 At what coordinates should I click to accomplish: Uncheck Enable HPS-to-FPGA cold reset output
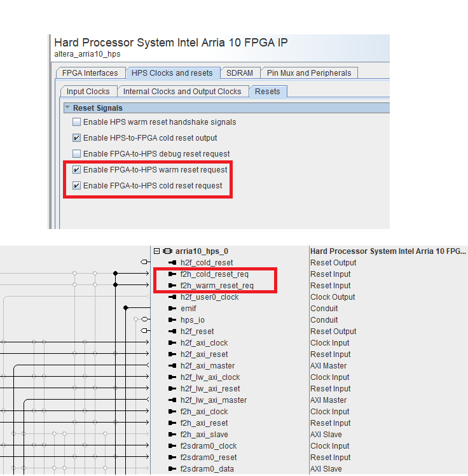[x=76, y=138]
